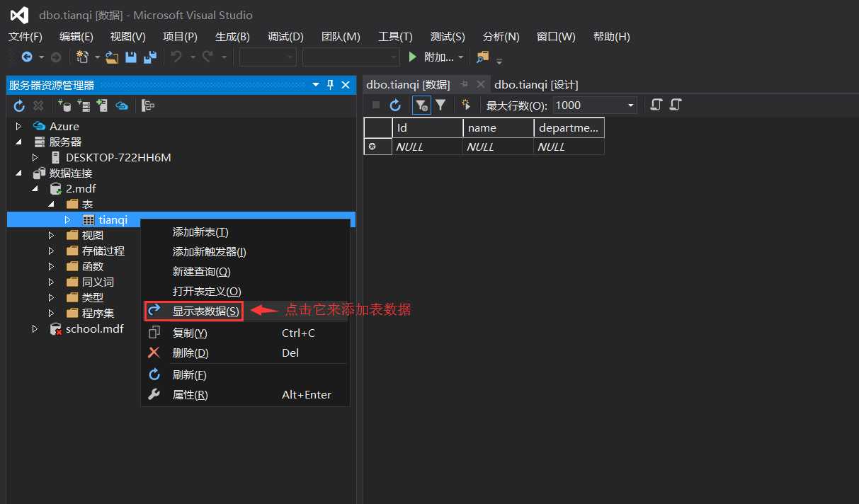859x504 pixels.
Task: Click Connect to Server icon in Server Explorer
Action: (x=84, y=105)
